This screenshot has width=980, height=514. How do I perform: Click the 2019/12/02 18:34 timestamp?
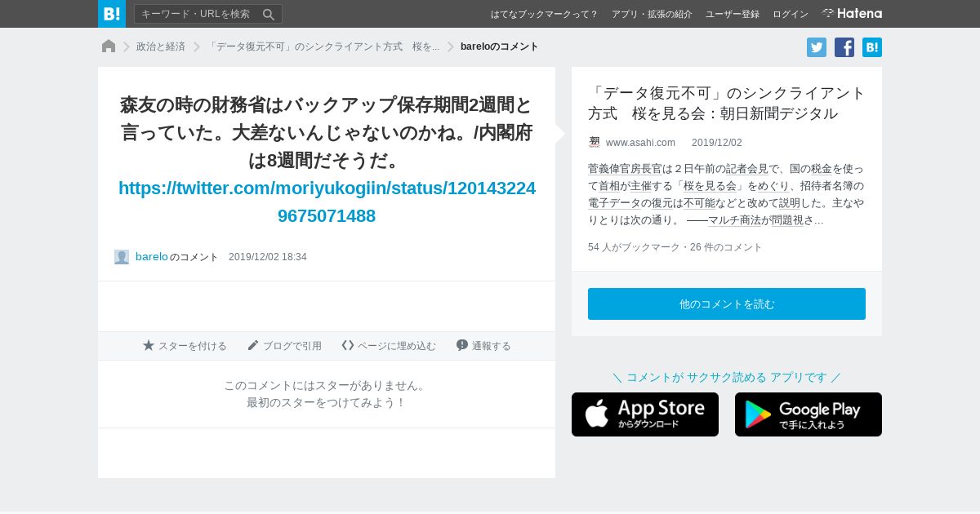point(268,257)
